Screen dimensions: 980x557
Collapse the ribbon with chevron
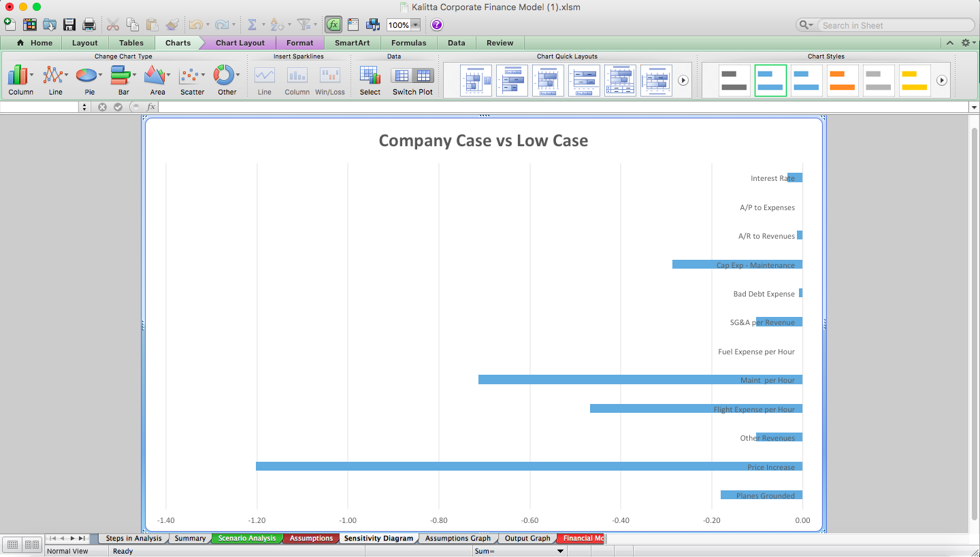(950, 42)
